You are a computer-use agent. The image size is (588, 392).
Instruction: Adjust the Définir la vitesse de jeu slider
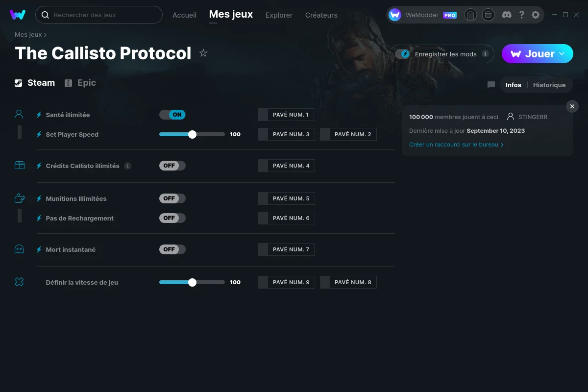[x=192, y=282]
